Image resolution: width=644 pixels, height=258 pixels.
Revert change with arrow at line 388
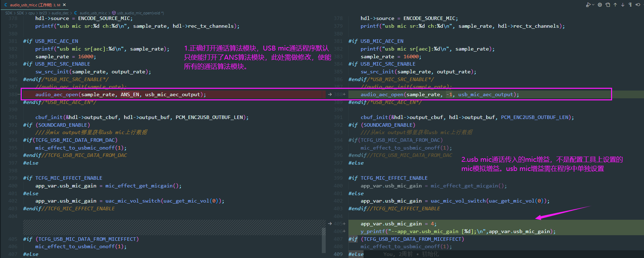(330, 94)
